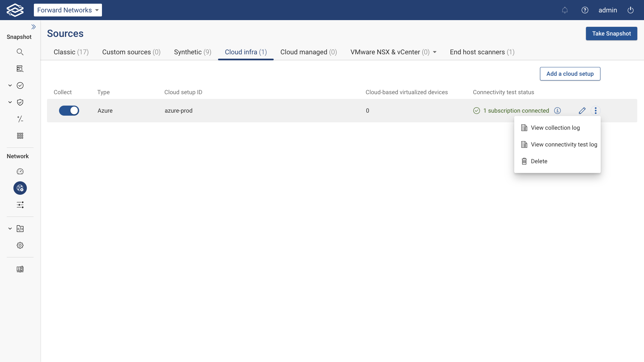This screenshot has width=644, height=362.
Task: Open the Network dashboard speedometer icon
Action: tap(20, 171)
